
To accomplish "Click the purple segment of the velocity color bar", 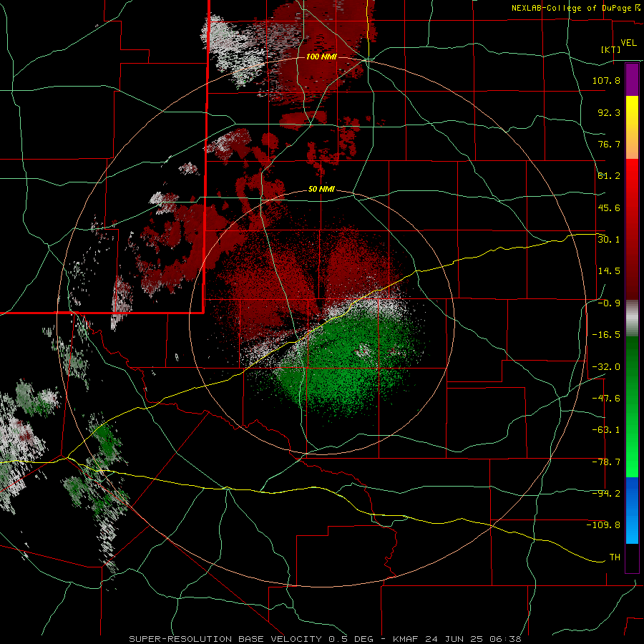I will tap(632, 79).
